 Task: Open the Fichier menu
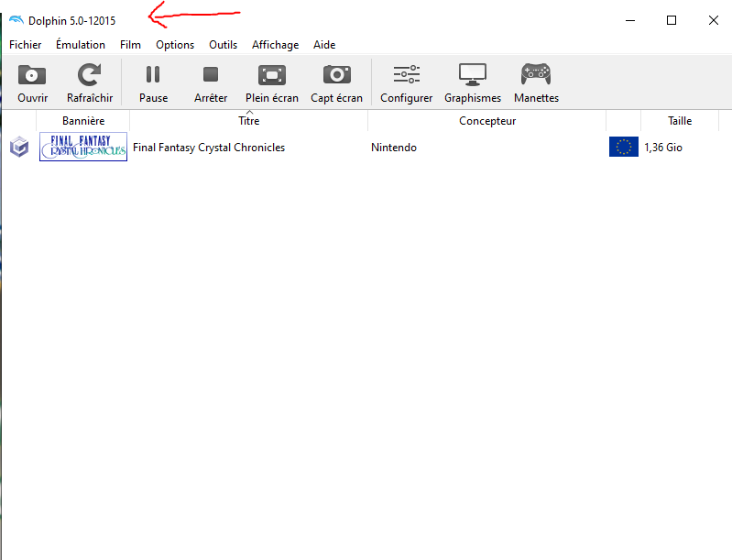click(x=26, y=45)
